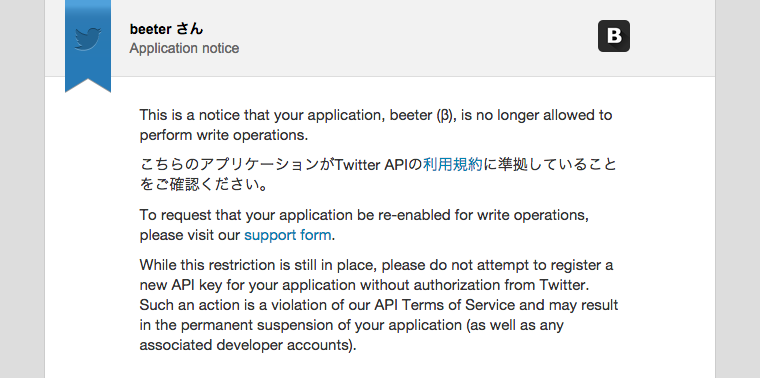
Task: Click the dark gray margin left of the email card
Action: click(22, 189)
